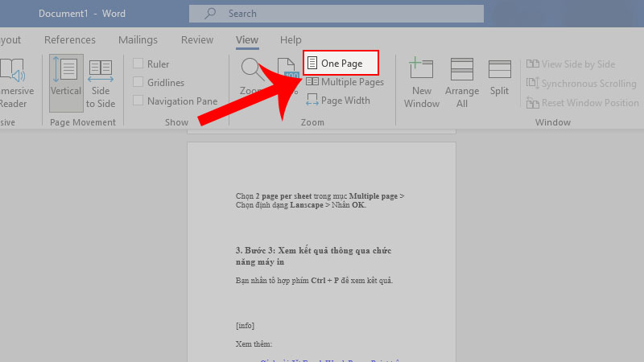The width and height of the screenshot is (644, 362).
Task: Open the Mailings tab
Action: click(x=138, y=39)
